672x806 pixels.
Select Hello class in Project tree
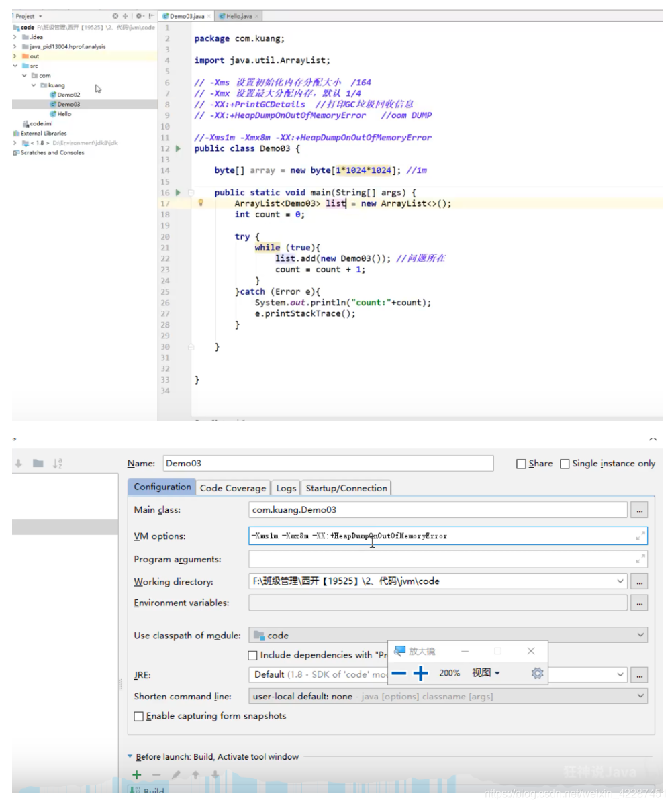[60, 114]
